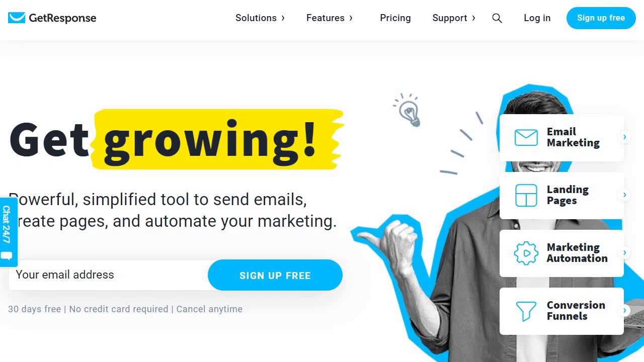
Task: Open the Chat 24/7 side widget
Action: [7, 232]
